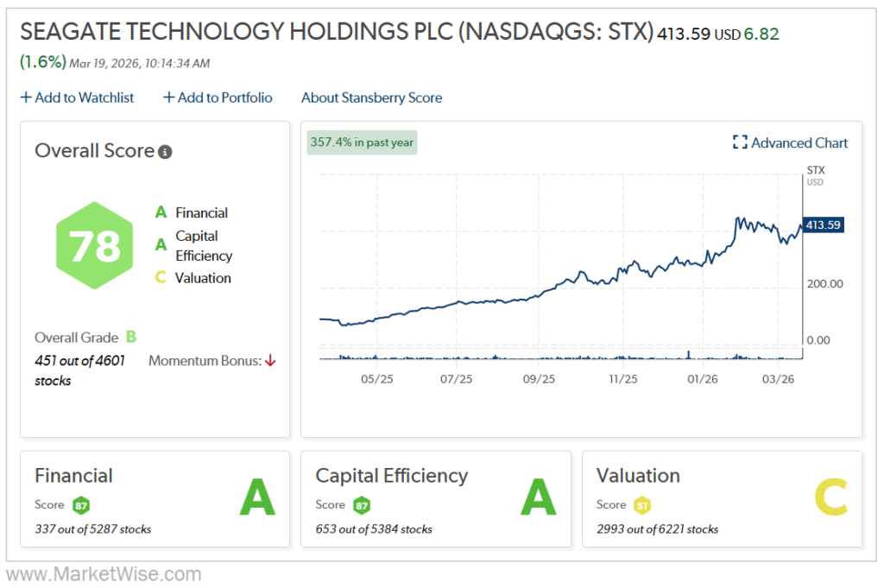Click the 413.59 price label on chart
Viewport: 884px width, 588px height.
pyautogui.click(x=823, y=225)
